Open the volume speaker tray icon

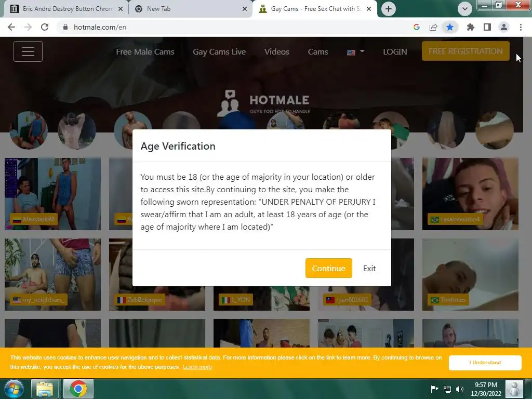[x=460, y=389]
